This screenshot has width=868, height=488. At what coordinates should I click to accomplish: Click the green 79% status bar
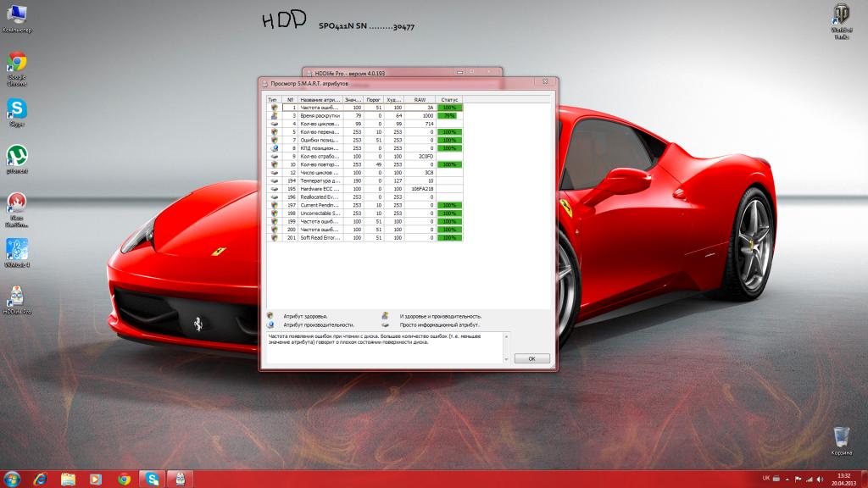(449, 116)
